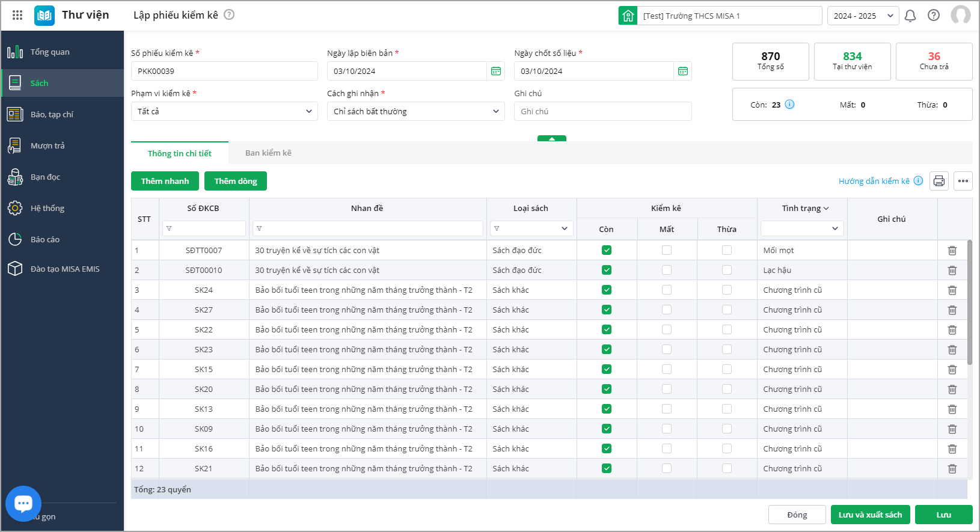Open the chat support bubble

(23, 503)
